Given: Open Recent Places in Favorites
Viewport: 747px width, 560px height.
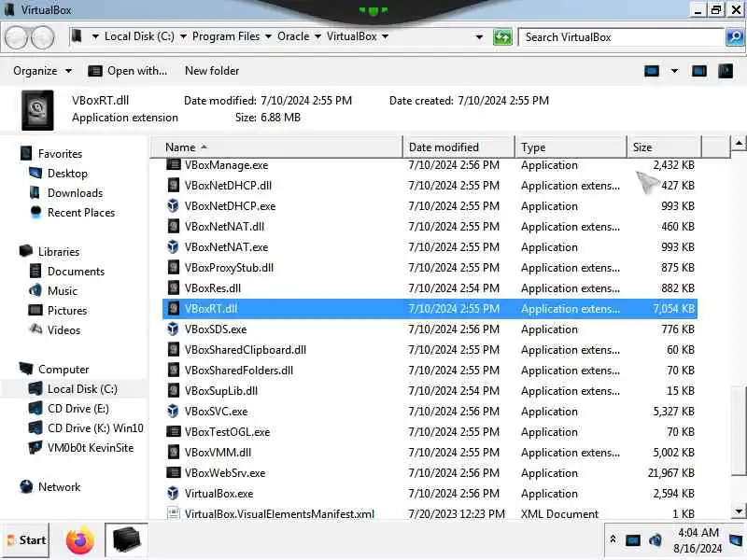Looking at the screenshot, I should click(x=81, y=213).
